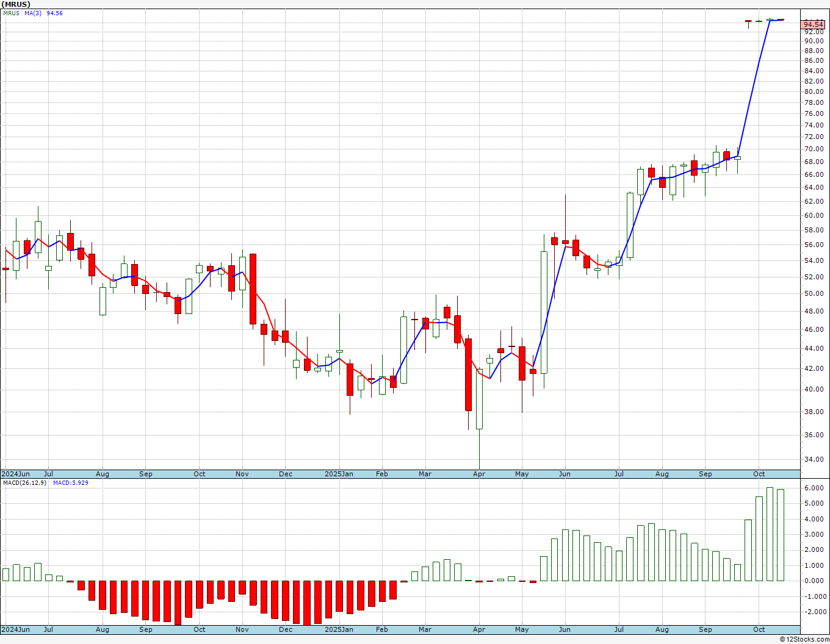Click 2024Jun on the price chart date axis
This screenshot has width=830, height=644.
16,474
